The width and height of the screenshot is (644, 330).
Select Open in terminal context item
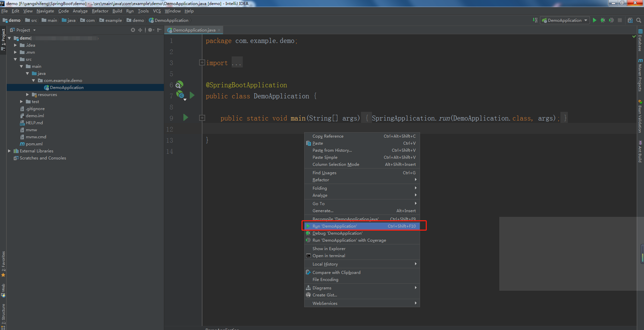[362, 255]
